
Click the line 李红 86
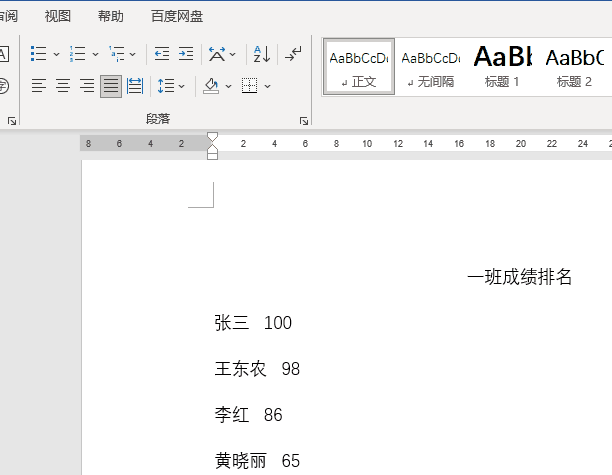pyautogui.click(x=248, y=415)
